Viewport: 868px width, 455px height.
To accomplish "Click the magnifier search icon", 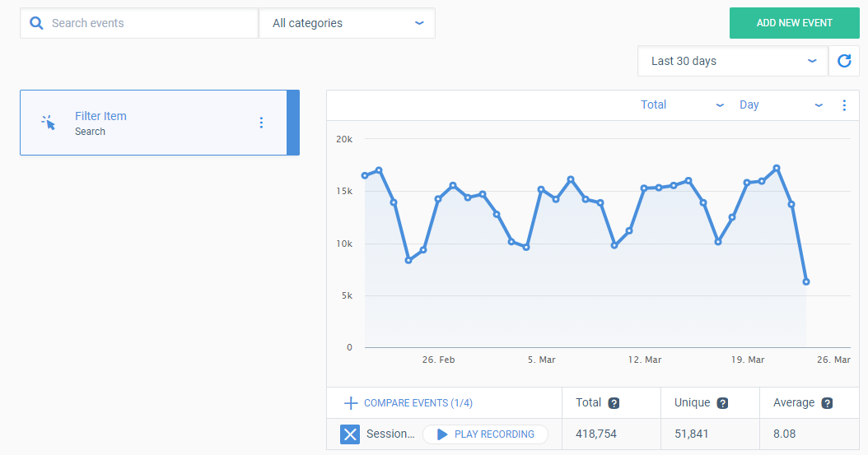I will click(x=36, y=23).
